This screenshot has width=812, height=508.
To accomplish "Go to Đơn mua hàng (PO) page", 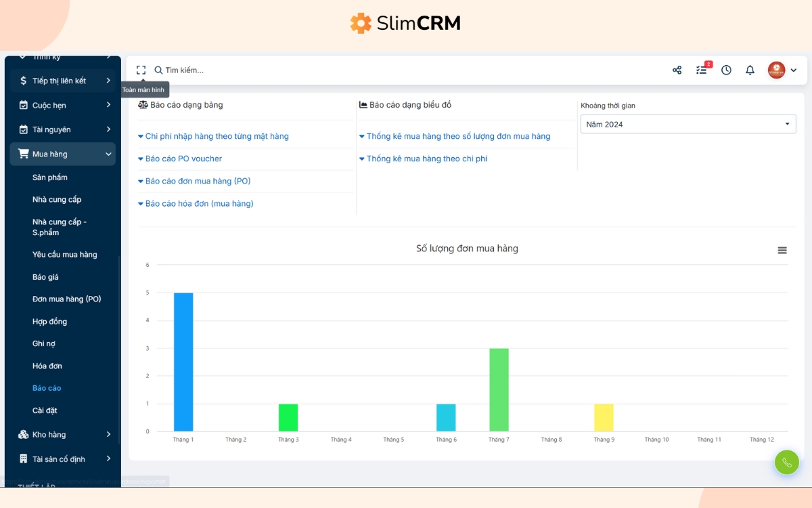I will click(66, 299).
